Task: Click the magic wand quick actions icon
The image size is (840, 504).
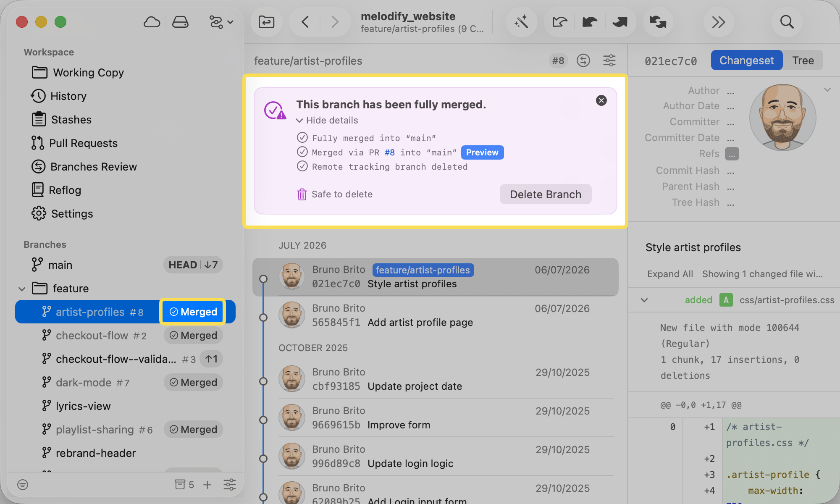Action: pos(521,22)
